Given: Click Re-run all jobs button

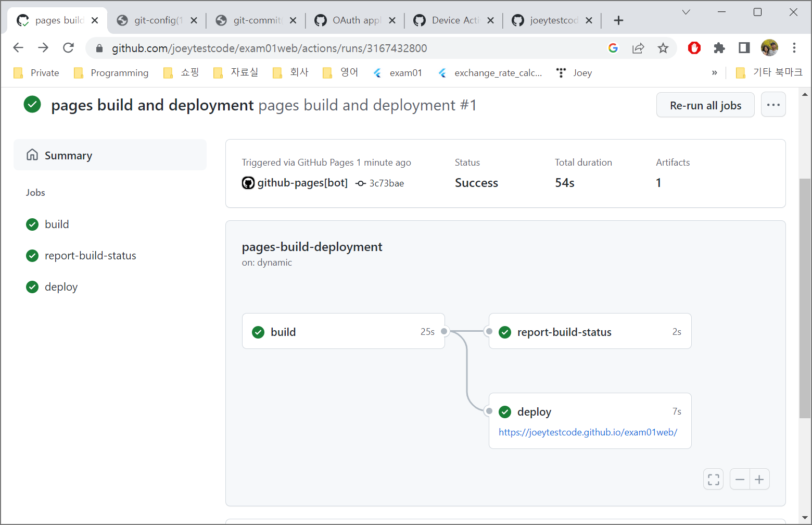Looking at the screenshot, I should click(705, 105).
